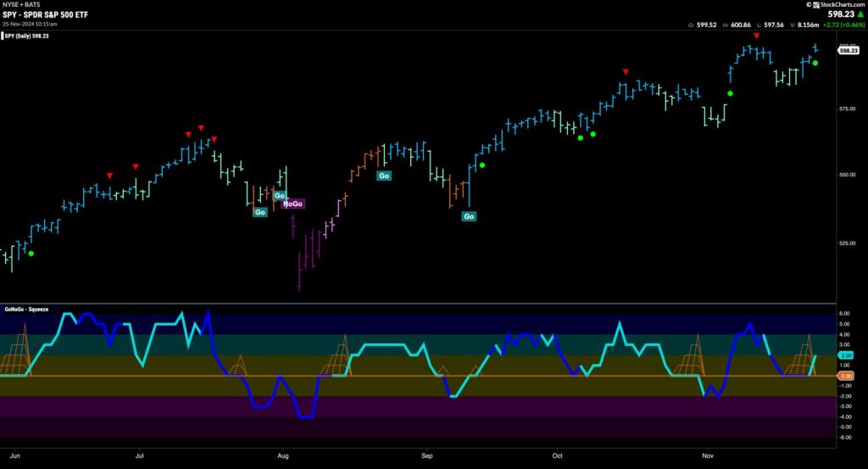Click the NYSE + BATS exchange label
This screenshot has width=868, height=469.
pyautogui.click(x=21, y=4)
